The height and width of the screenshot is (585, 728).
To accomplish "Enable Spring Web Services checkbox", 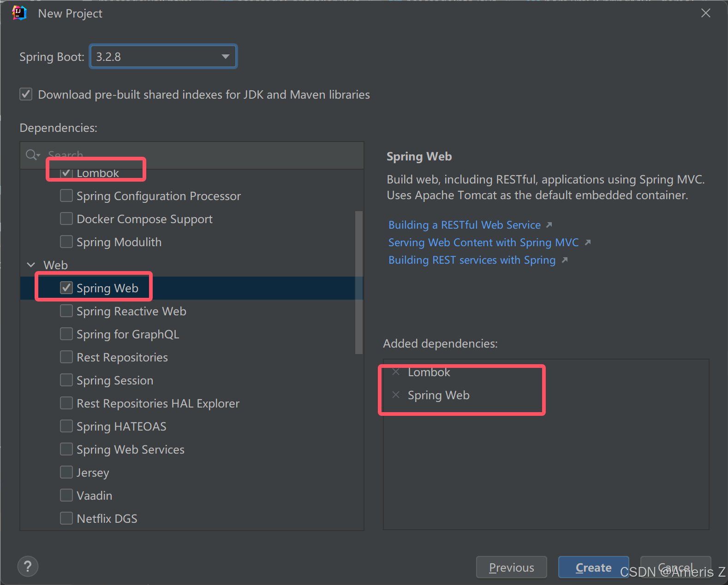I will click(x=66, y=449).
